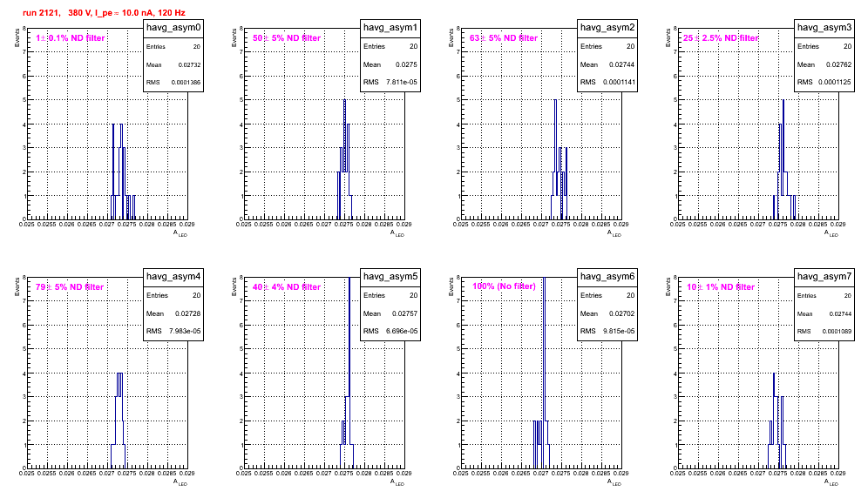868x498 pixels.
Task: Click RMS value 0.0001386 in havg_asym0
Action: (x=186, y=83)
